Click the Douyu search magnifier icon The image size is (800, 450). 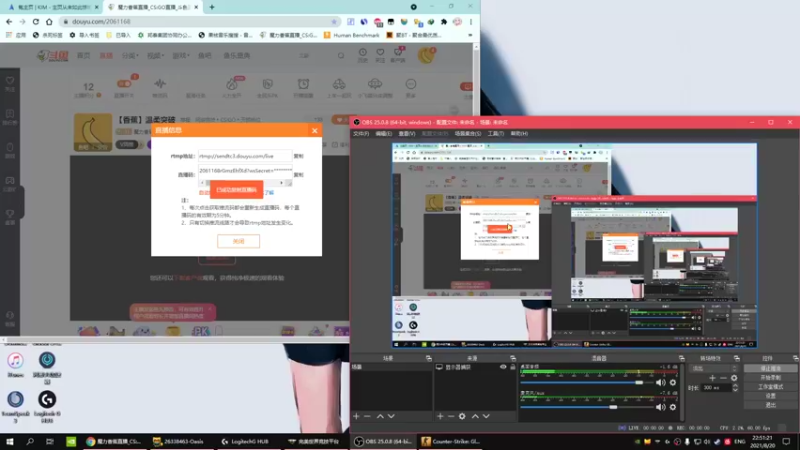click(x=341, y=56)
